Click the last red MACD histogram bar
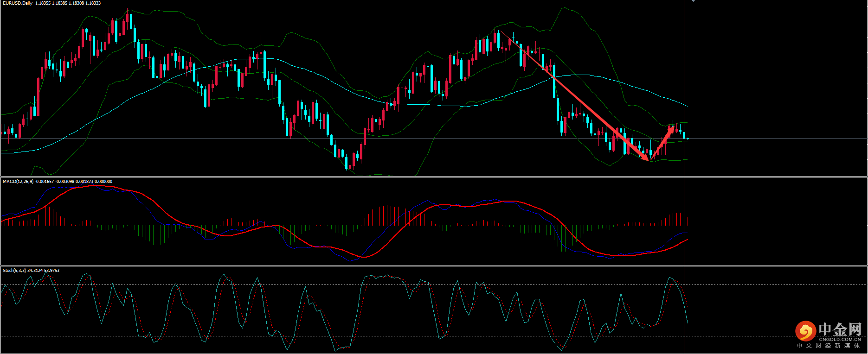 click(688, 221)
